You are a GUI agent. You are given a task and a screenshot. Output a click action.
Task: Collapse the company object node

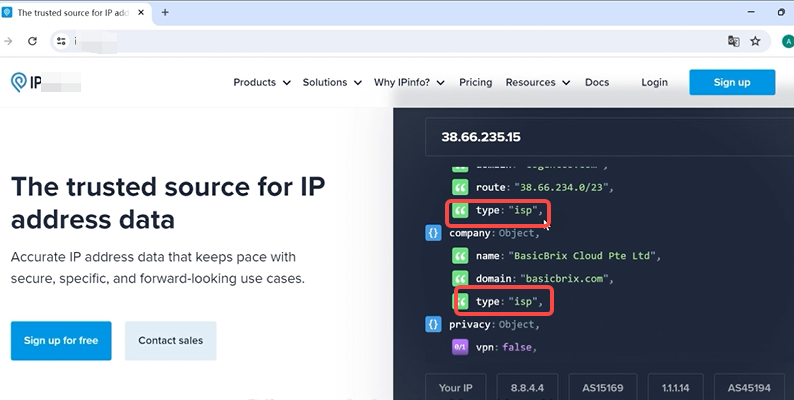coord(434,233)
